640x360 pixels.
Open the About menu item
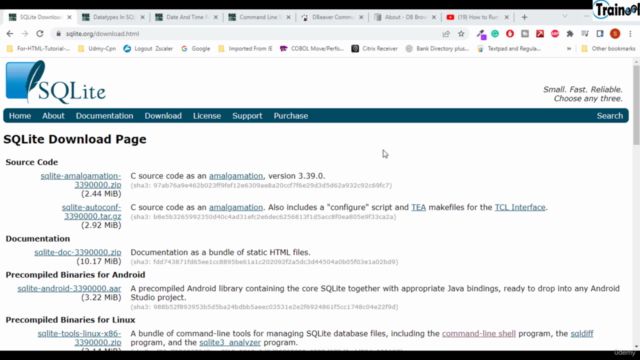point(53,116)
